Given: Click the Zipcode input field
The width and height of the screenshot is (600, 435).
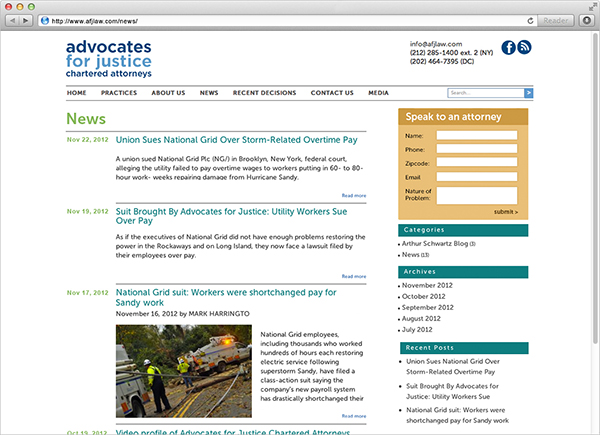Looking at the screenshot, I should 477,163.
